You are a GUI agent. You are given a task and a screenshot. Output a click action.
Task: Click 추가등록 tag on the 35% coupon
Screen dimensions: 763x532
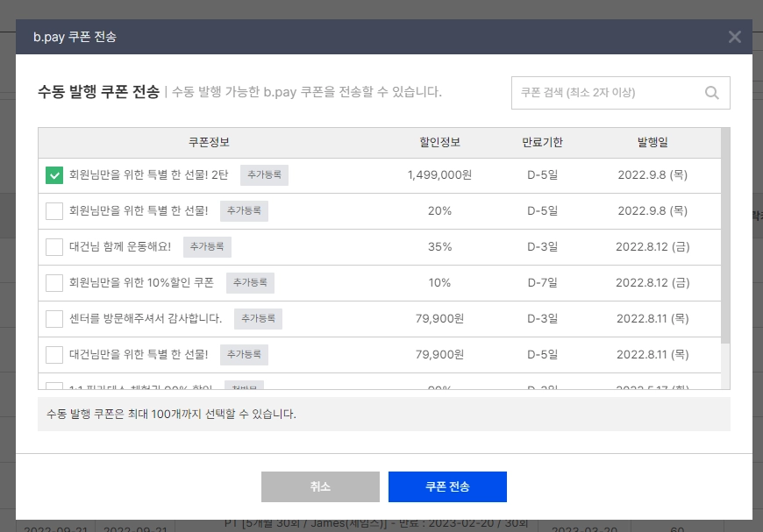[x=207, y=247]
